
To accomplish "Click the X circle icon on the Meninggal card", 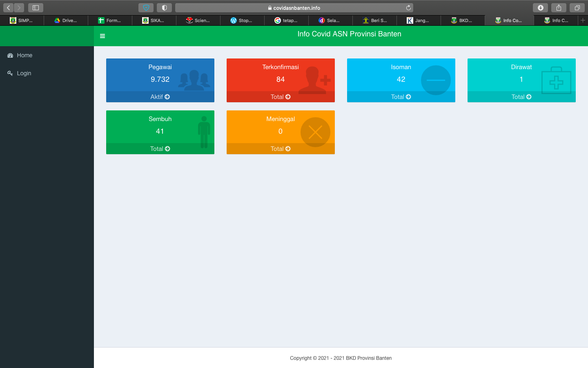I will (315, 132).
